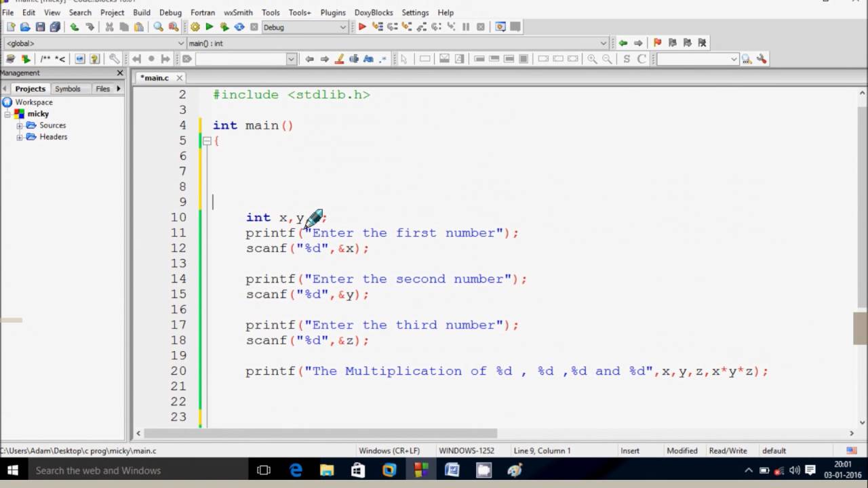Open the DoxyBlocks menu
Screen dimensions: 868x488
tap(374, 12)
